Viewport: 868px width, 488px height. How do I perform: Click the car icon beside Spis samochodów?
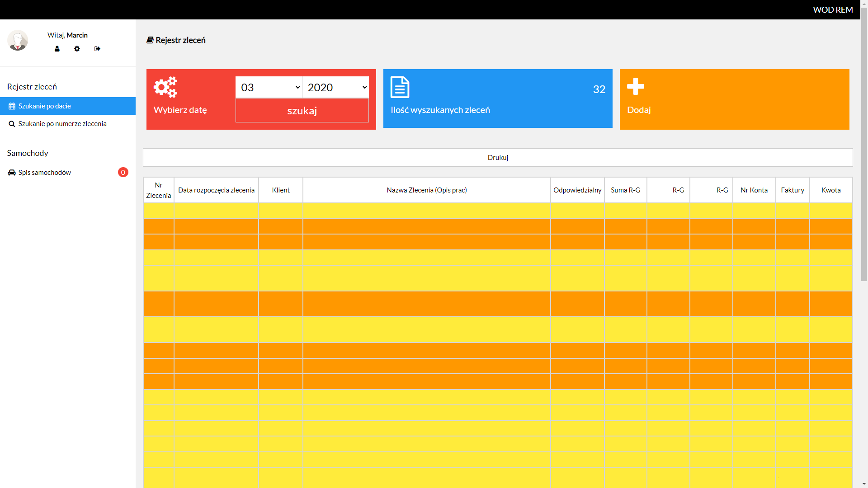[x=12, y=173]
